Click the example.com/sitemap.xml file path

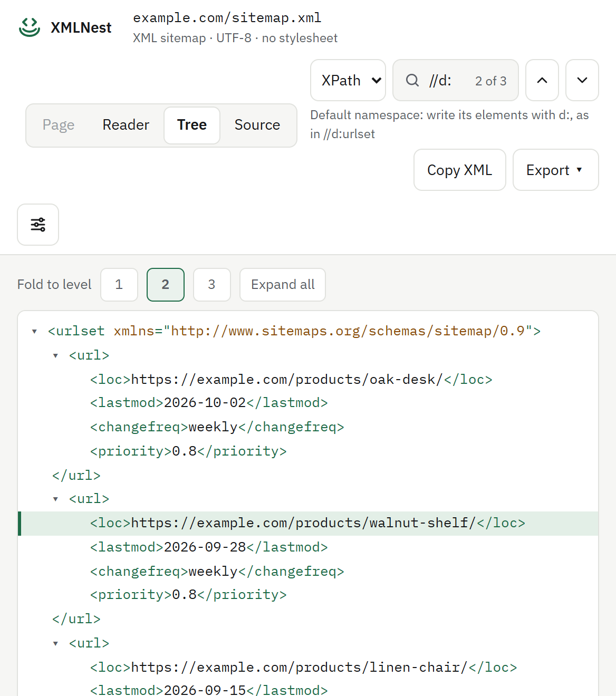click(227, 18)
